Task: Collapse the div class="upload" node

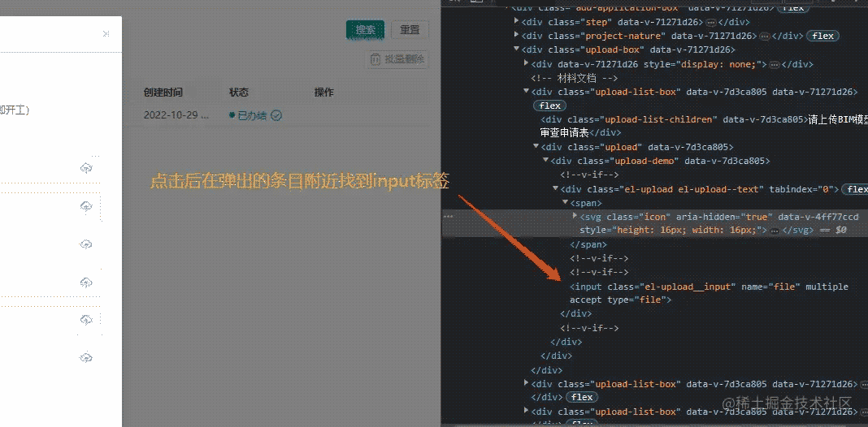Action: [x=536, y=147]
